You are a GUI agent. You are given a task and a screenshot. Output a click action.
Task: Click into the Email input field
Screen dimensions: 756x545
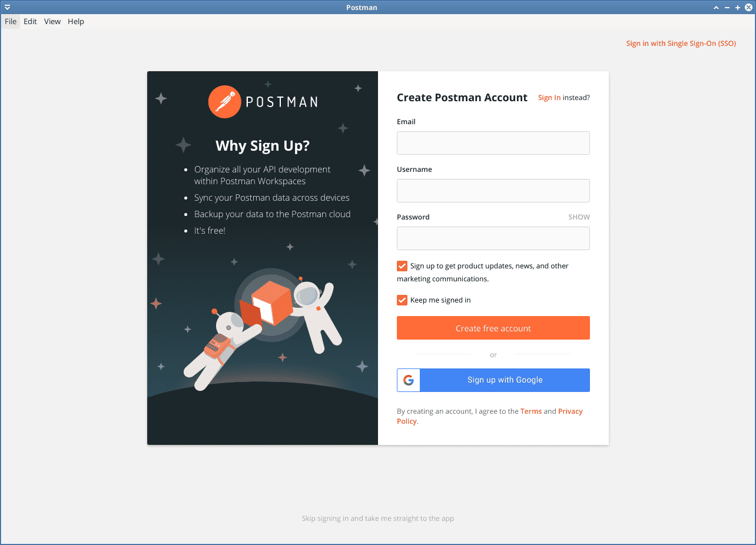tap(493, 143)
